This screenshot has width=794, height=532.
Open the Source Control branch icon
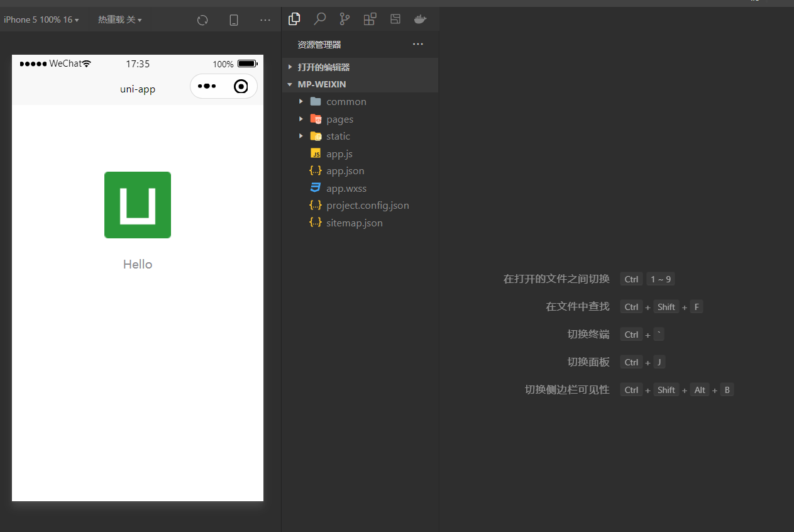345,19
